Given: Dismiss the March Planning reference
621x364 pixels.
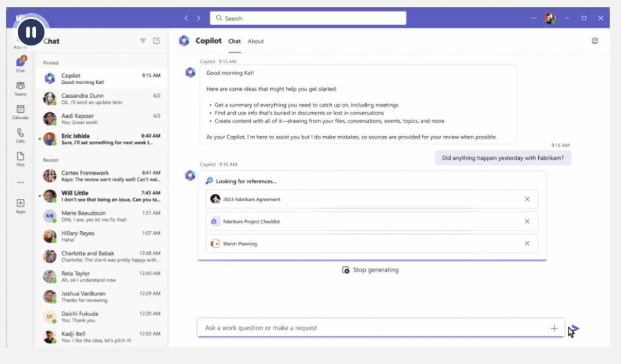Looking at the screenshot, I should (x=527, y=244).
